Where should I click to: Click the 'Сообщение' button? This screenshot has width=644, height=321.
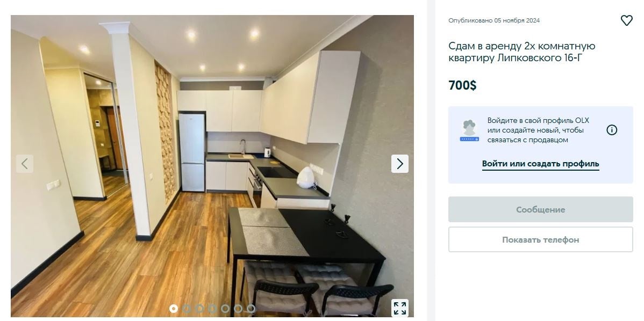tap(540, 209)
